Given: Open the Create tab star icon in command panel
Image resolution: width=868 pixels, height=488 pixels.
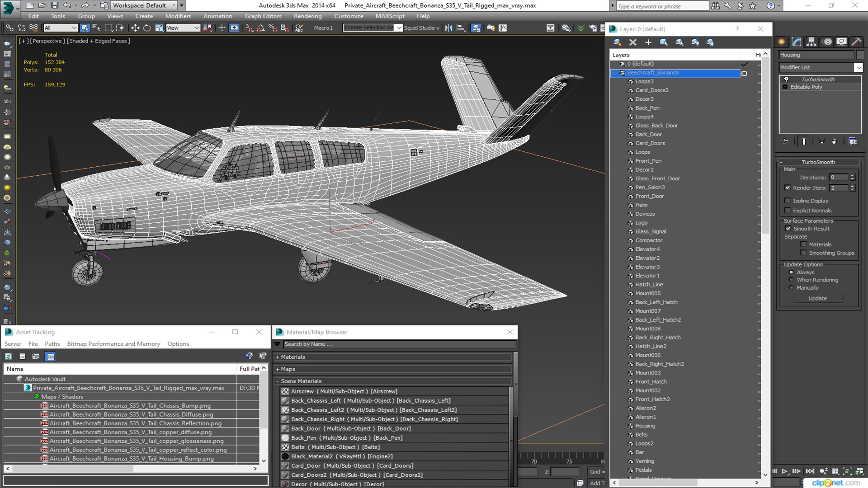Looking at the screenshot, I should 782,42.
